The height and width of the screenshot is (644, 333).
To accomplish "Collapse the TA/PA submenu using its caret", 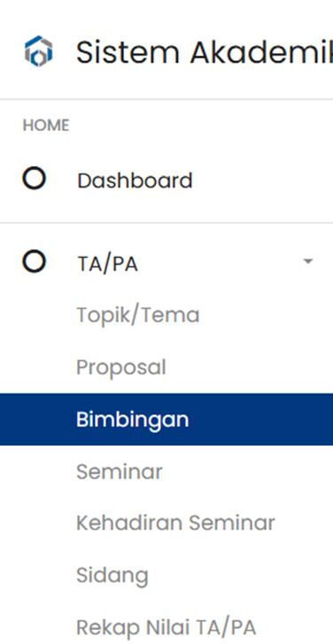I will [308, 261].
